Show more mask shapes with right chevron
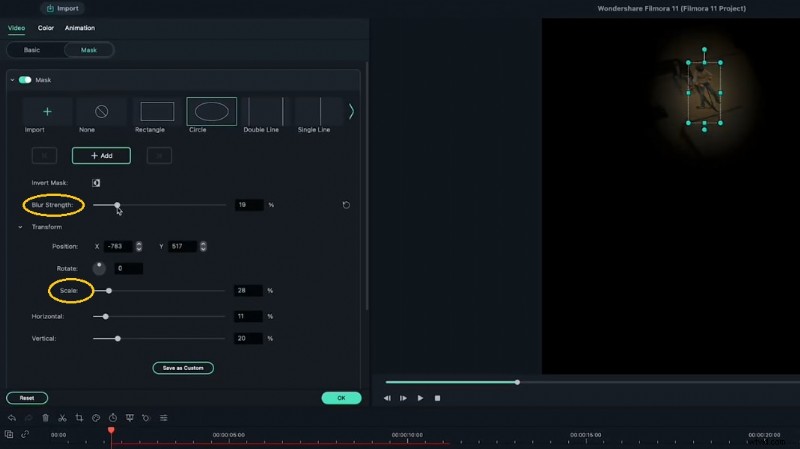800x449 pixels. tap(351, 112)
